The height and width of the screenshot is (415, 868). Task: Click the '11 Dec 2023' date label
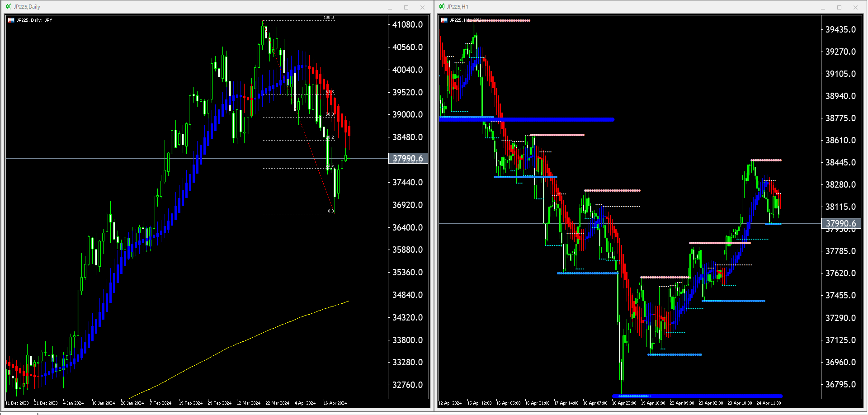click(x=17, y=403)
